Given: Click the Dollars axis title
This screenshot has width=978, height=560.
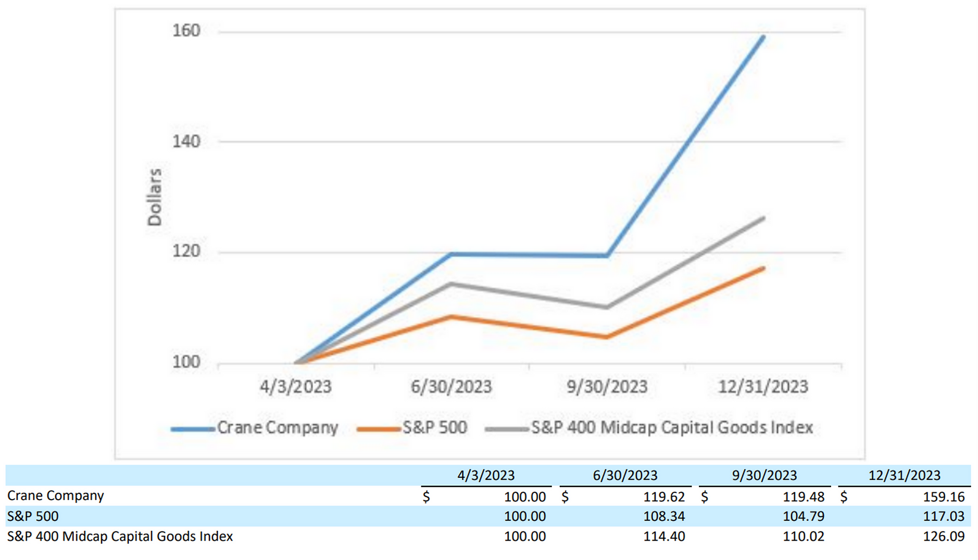Looking at the screenshot, I should (155, 197).
